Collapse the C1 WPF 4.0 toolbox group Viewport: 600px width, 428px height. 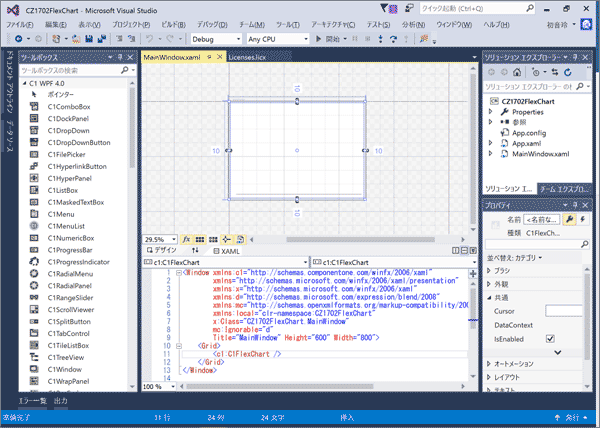click(x=24, y=83)
